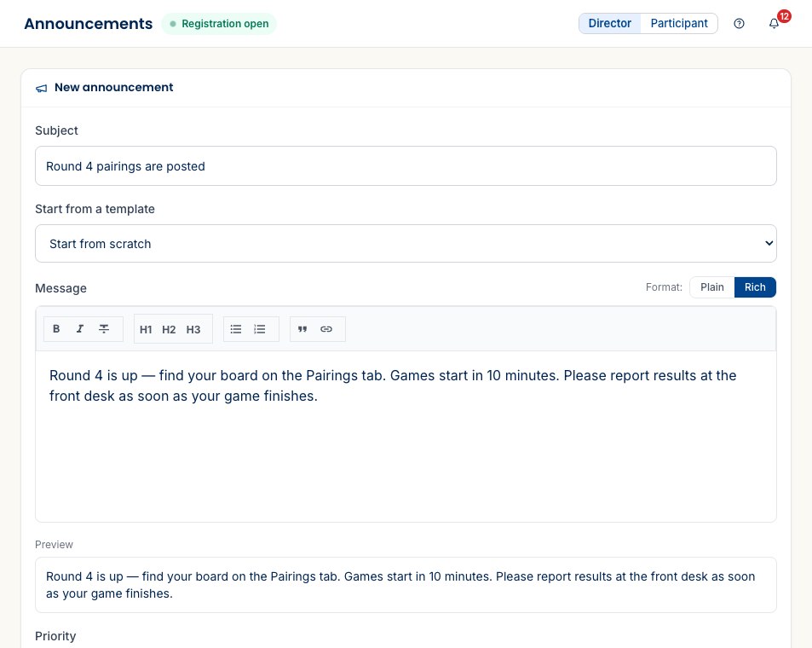Insert a hyperlink

point(326,329)
